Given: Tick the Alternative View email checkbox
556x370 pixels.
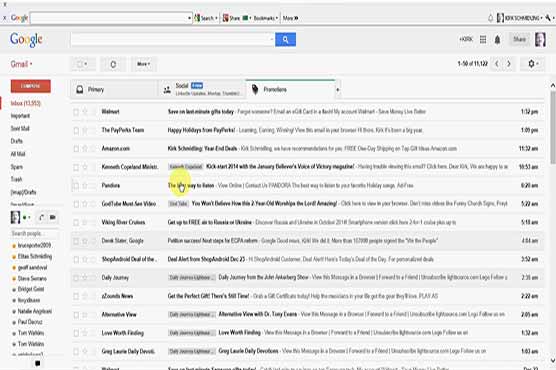Looking at the screenshot, I should [76, 315].
